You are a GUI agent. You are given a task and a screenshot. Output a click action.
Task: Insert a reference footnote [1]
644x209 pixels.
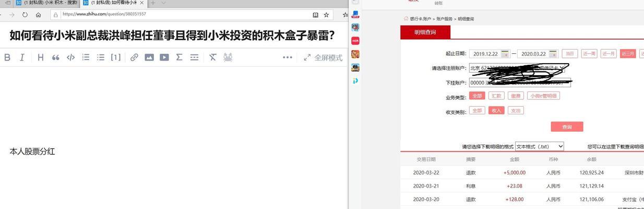(116, 57)
